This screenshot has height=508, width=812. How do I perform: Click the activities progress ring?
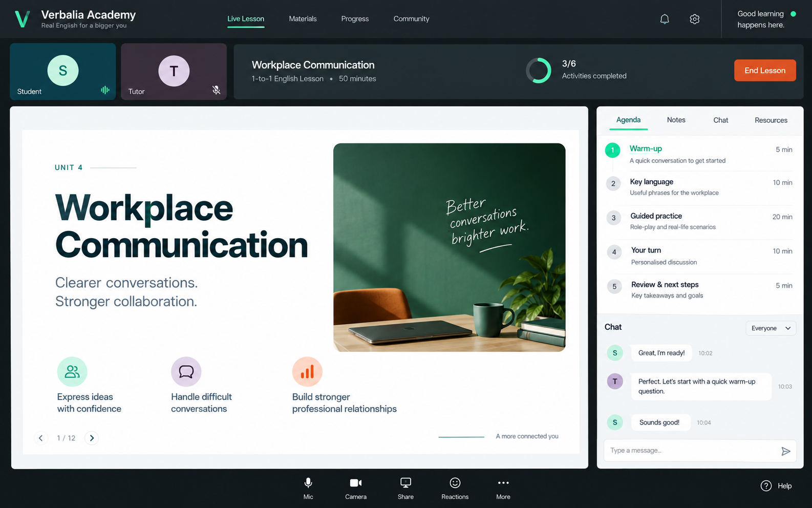point(539,70)
